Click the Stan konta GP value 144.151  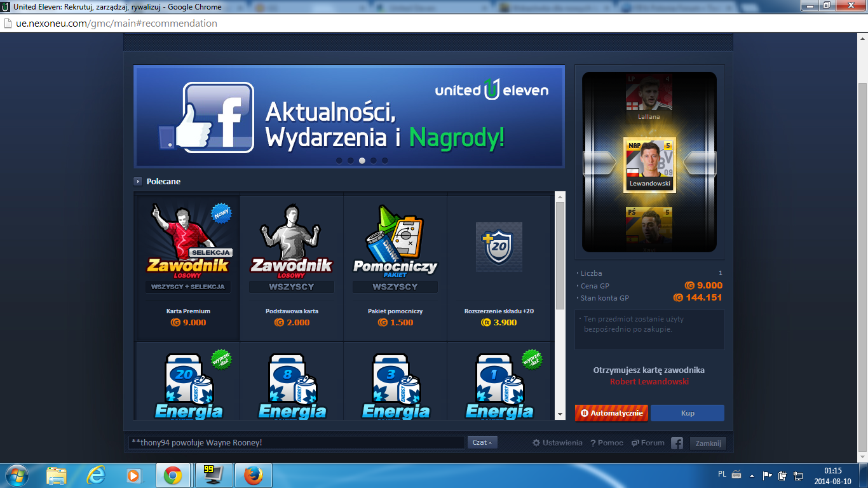pyautogui.click(x=698, y=297)
